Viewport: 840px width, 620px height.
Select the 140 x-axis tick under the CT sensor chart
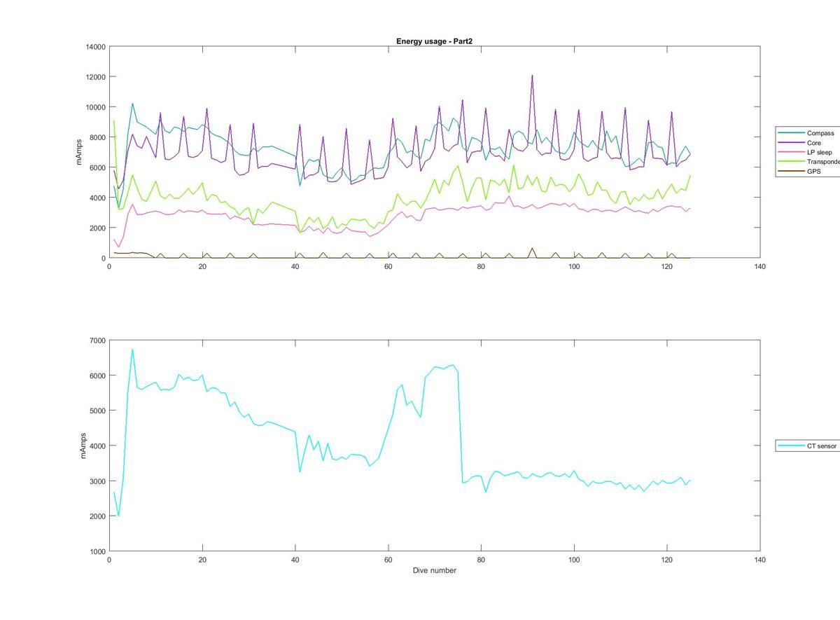click(760, 560)
